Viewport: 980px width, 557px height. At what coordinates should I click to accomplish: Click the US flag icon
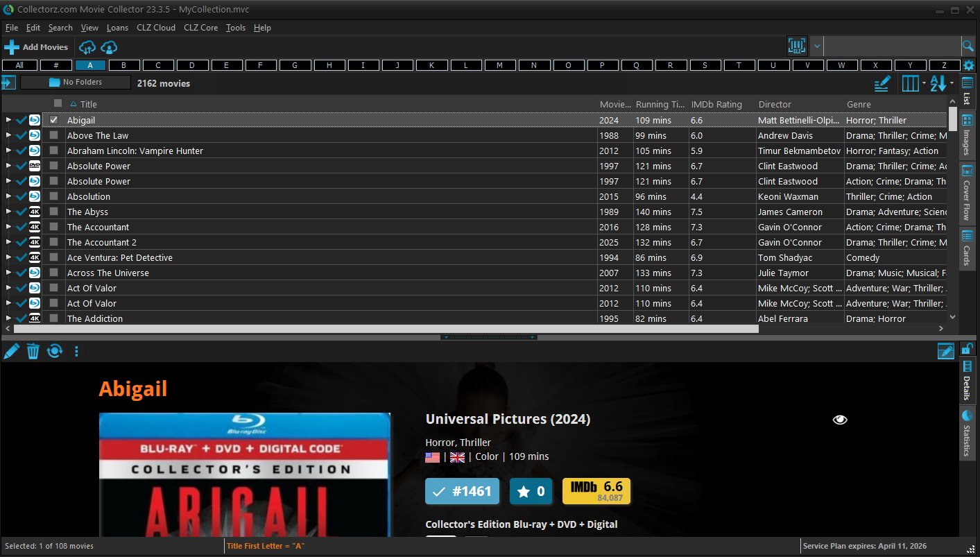point(432,457)
